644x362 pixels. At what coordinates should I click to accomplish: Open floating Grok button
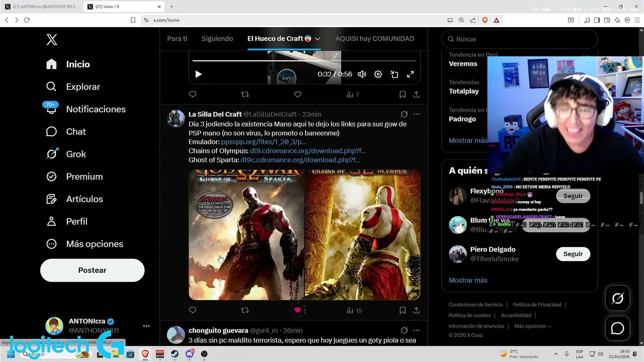[617, 299]
